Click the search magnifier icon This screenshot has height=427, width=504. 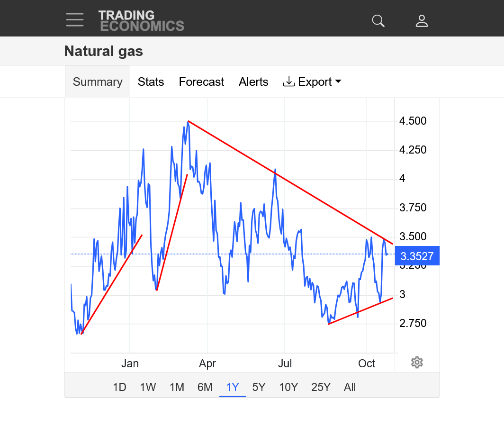click(x=378, y=21)
